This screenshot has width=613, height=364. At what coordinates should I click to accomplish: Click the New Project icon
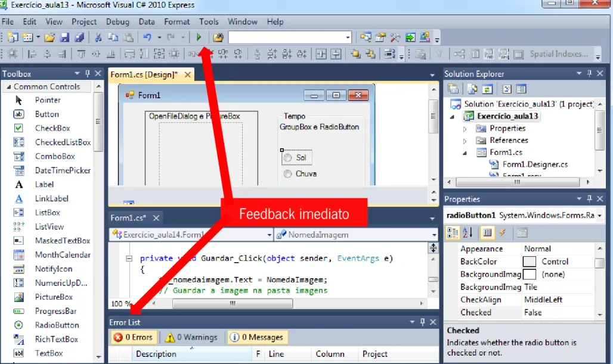click(x=13, y=38)
